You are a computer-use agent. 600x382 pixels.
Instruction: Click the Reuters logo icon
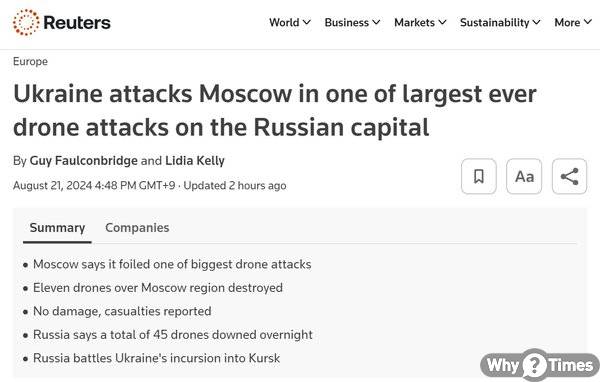coord(26,22)
